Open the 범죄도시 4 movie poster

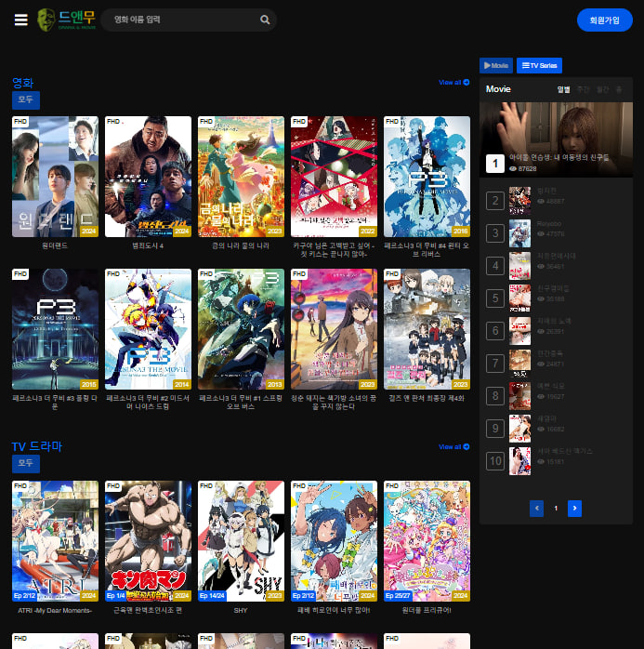coord(148,177)
